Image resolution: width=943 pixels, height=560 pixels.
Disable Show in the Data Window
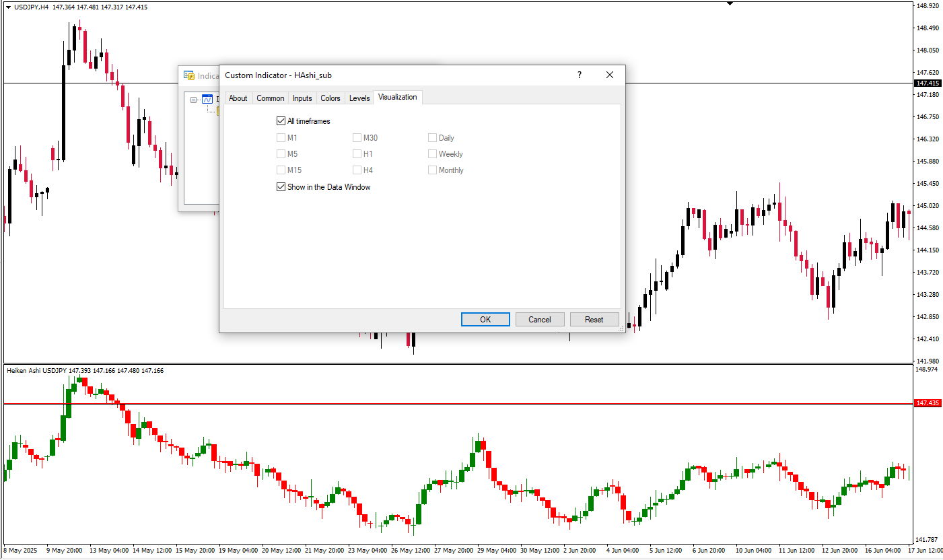pos(281,187)
